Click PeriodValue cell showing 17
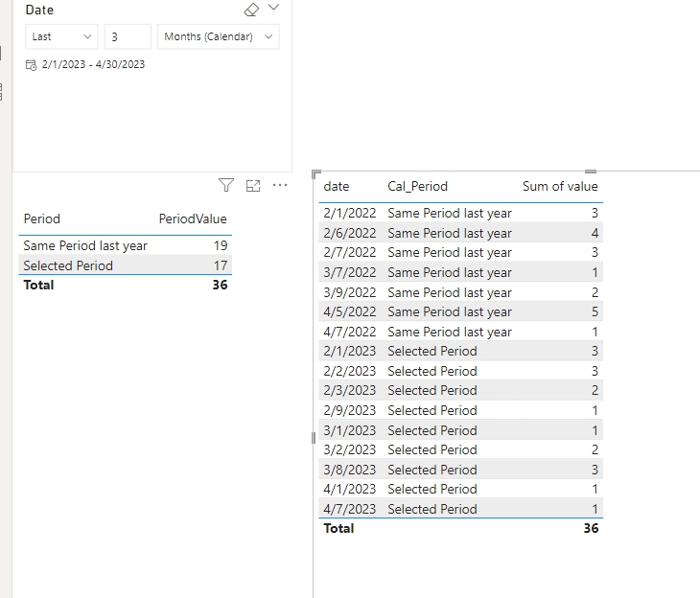The height and width of the screenshot is (598, 700). coord(221,265)
